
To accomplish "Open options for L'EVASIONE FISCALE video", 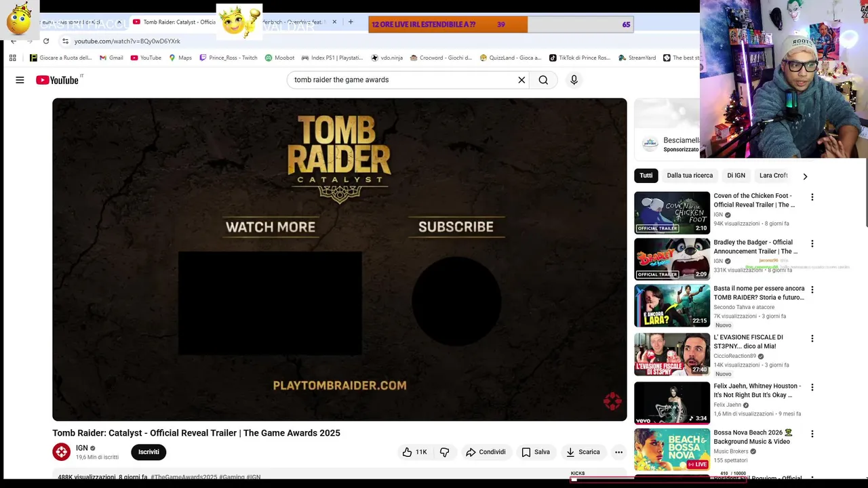I will (x=812, y=338).
